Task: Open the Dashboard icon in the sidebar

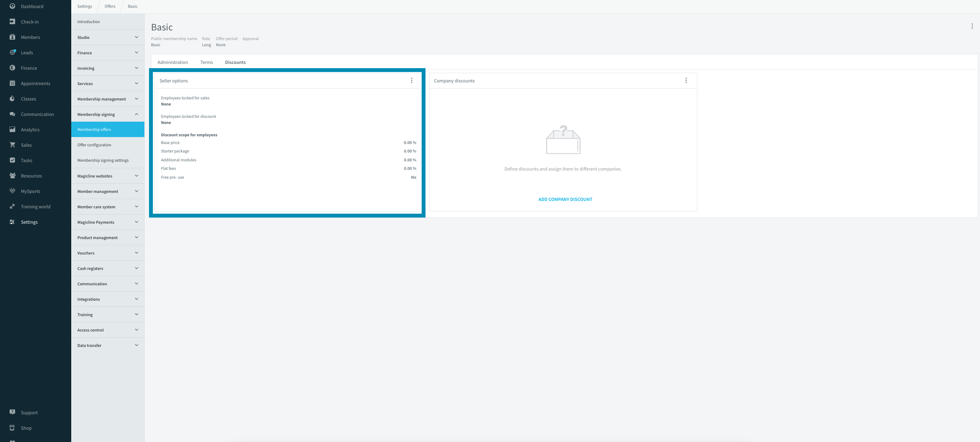Action: pos(12,6)
